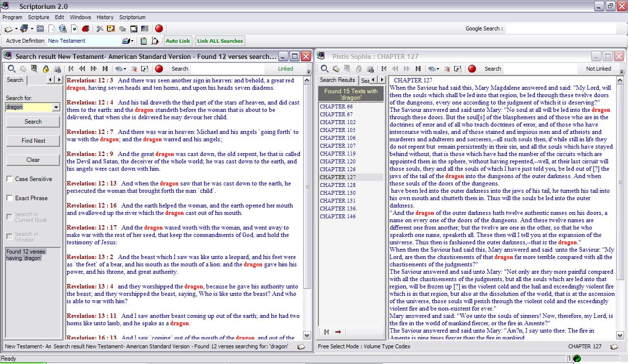The height and width of the screenshot is (364, 628).
Task: Click the Search button in left panel
Action: coord(33,122)
